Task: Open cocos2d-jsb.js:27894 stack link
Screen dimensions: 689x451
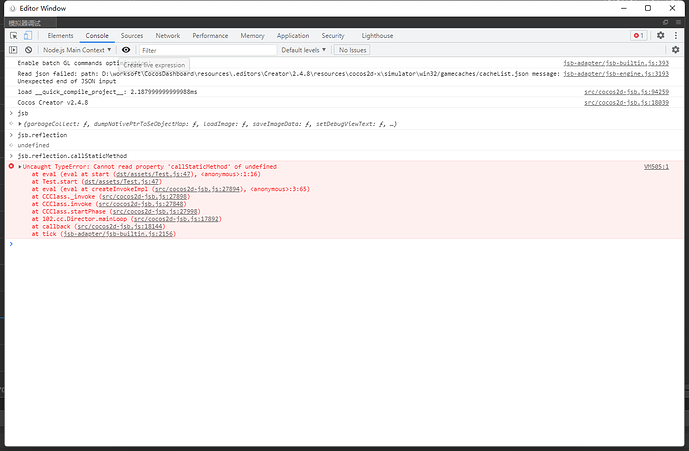Action: [197, 189]
